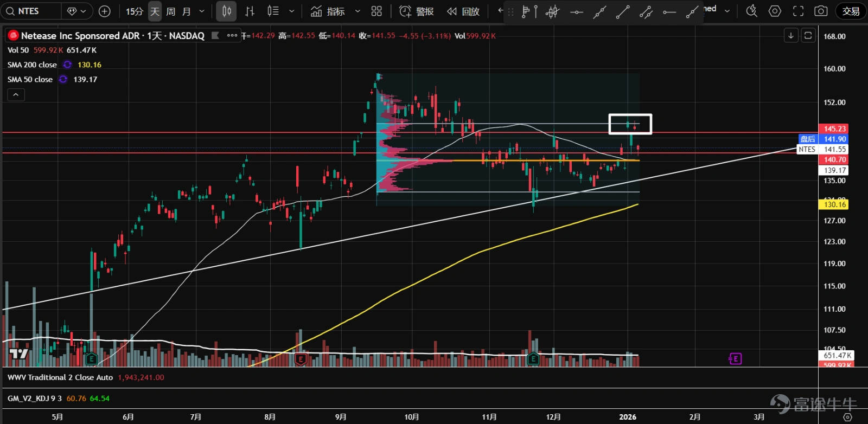Select the anchored candle pattern tool

point(552,11)
